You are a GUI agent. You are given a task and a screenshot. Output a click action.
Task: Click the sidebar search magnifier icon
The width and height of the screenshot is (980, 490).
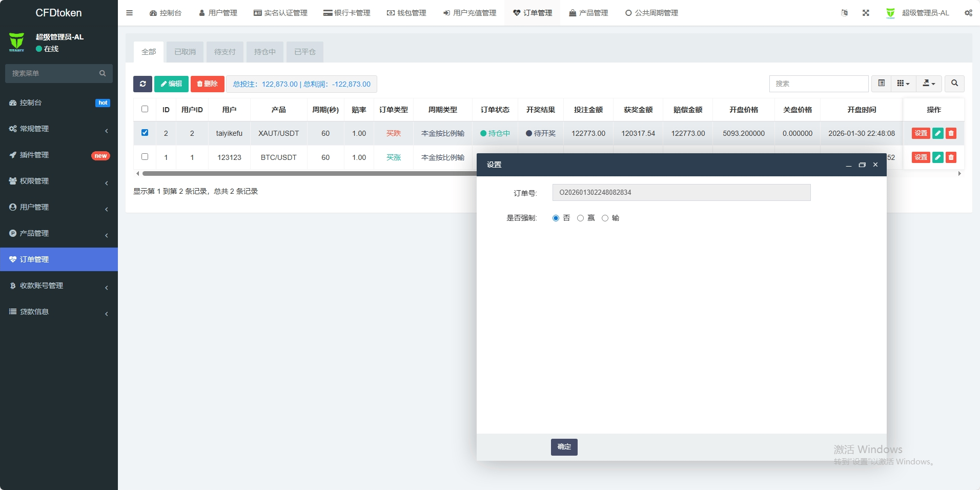tap(103, 73)
